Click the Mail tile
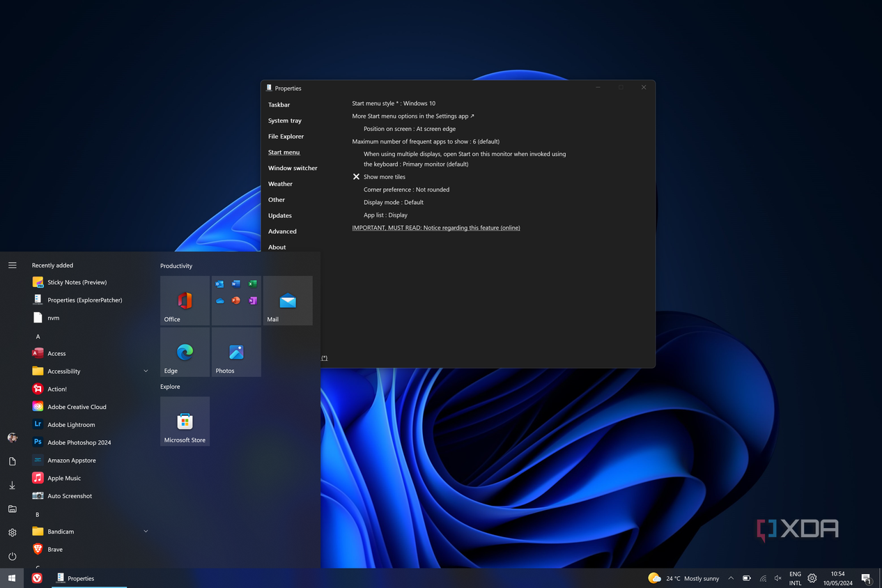882x588 pixels. coord(288,301)
